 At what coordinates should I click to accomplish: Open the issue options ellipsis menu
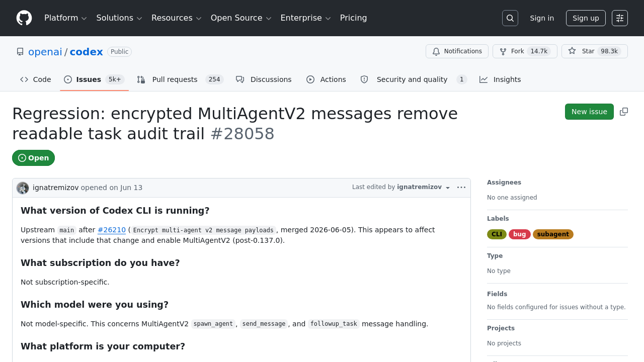point(461,188)
